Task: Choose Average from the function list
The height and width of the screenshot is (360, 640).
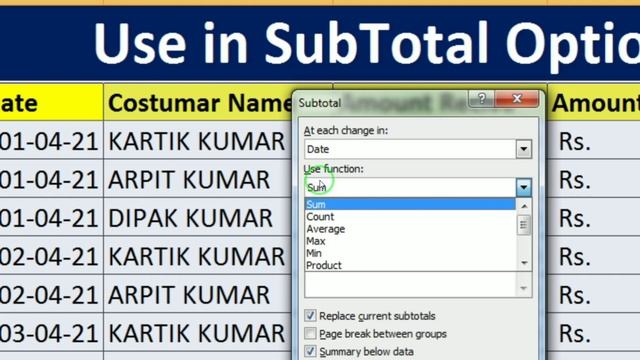Action: coord(410,229)
